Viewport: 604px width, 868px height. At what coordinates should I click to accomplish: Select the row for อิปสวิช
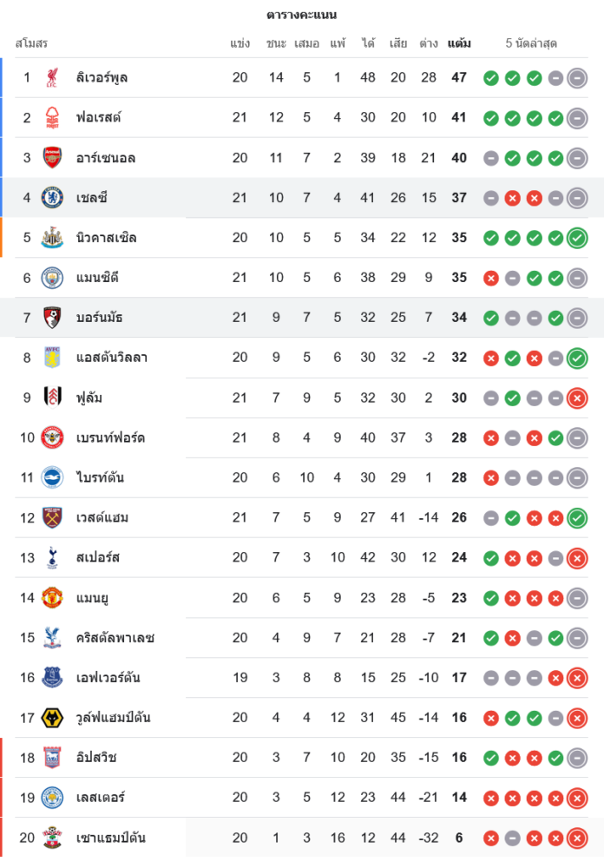302,758
